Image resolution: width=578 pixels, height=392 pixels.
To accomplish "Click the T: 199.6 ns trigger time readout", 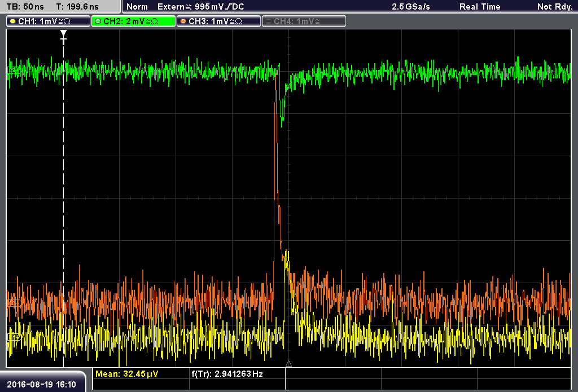I will click(77, 7).
